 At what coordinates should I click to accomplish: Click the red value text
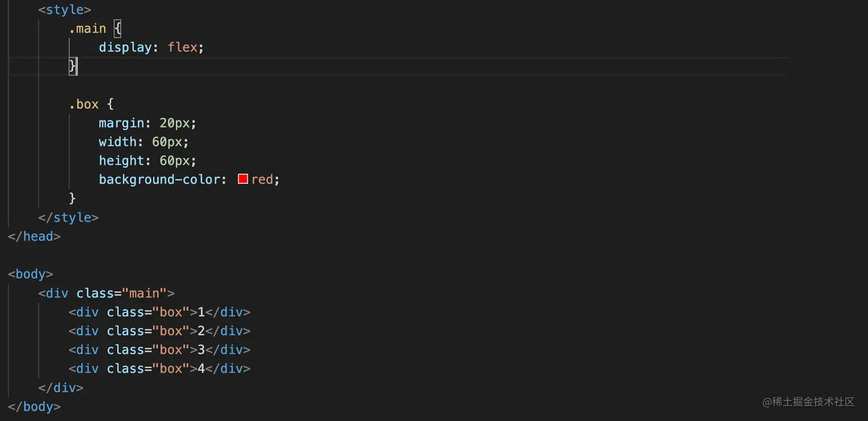(x=262, y=180)
